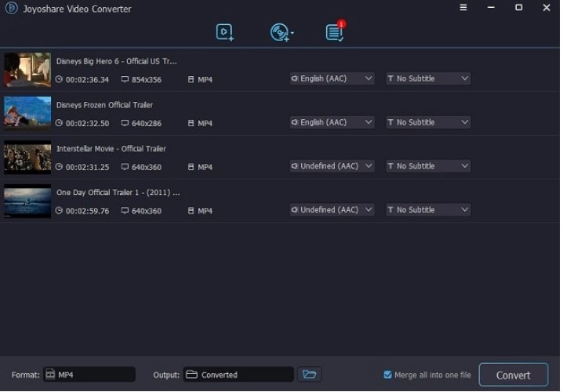This screenshot has height=392, width=563.
Task: Click the duration 00:02:36.34
Action: (87, 80)
